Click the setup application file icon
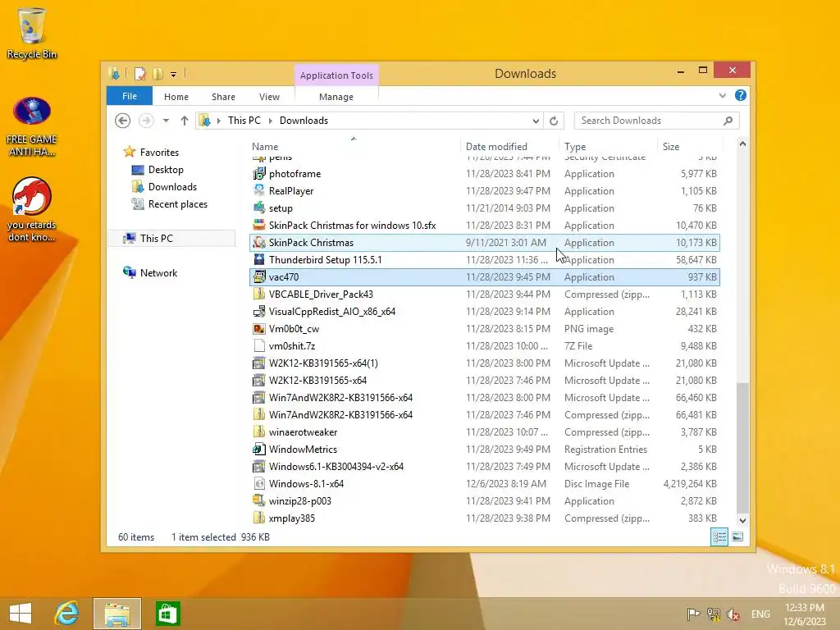The height and width of the screenshot is (630, 840). (258, 208)
